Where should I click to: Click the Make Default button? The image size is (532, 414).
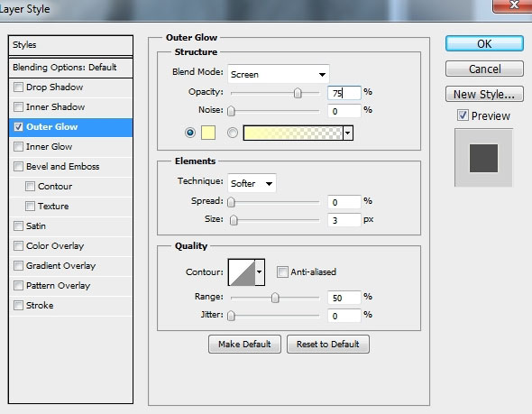coord(244,344)
